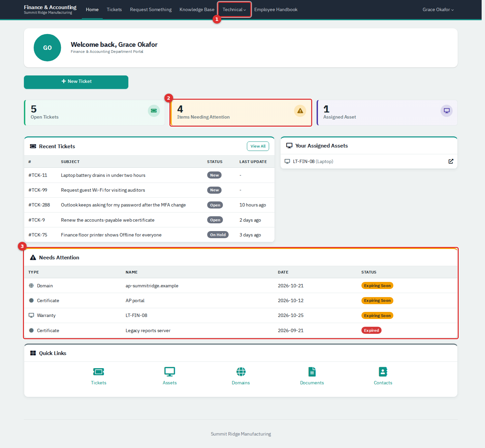
Task: Click the date 2026-09-21
Action: [291, 330]
